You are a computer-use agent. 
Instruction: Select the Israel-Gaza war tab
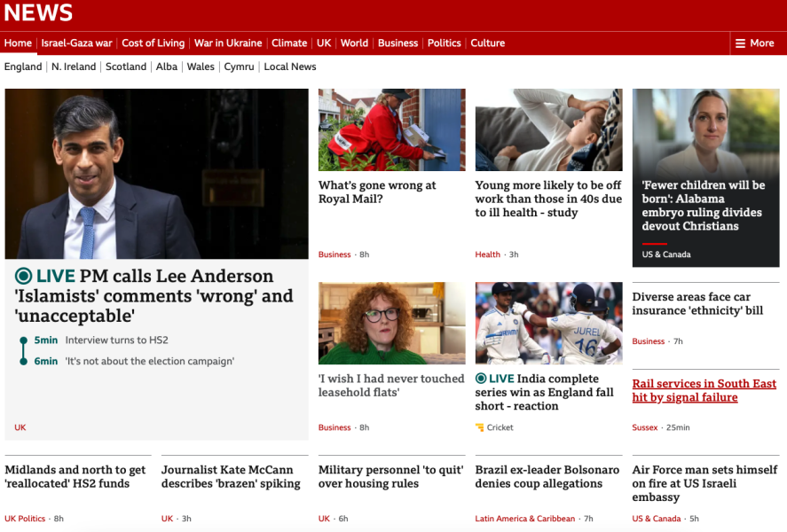[76, 43]
